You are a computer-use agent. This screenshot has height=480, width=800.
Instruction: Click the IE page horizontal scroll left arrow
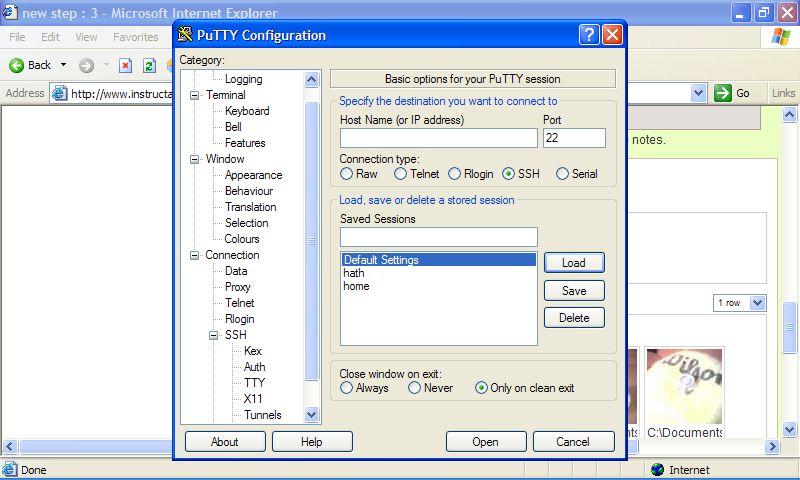click(10, 447)
